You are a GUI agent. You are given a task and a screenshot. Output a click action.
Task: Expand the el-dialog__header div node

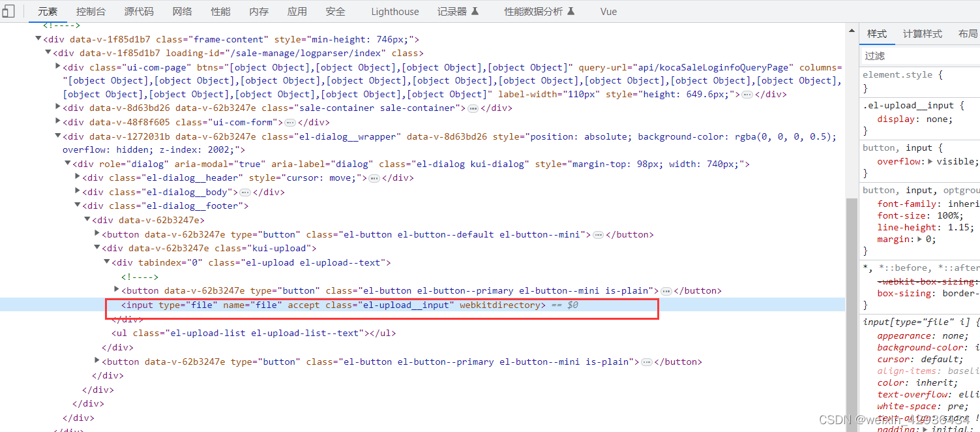tap(77, 177)
